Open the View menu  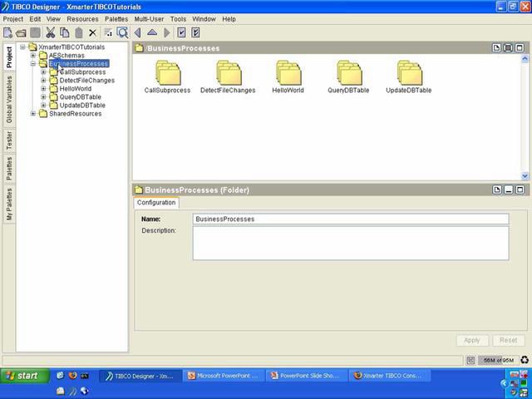pos(53,19)
